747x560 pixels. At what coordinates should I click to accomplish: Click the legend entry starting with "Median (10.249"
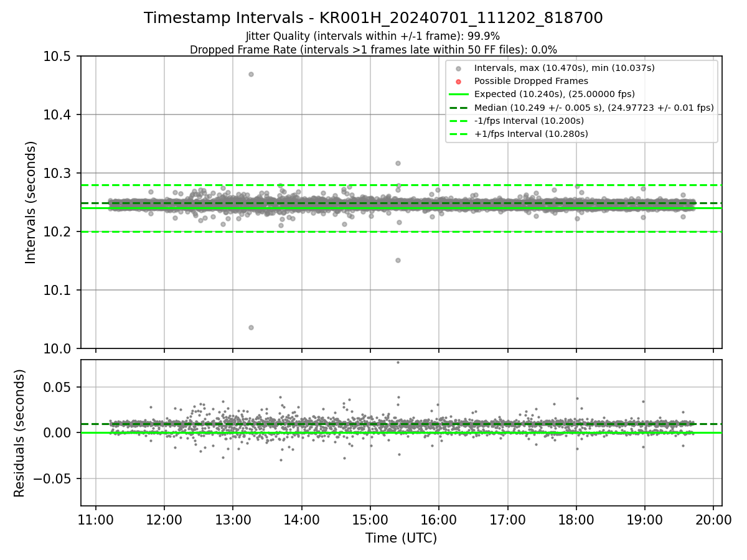(x=594, y=107)
